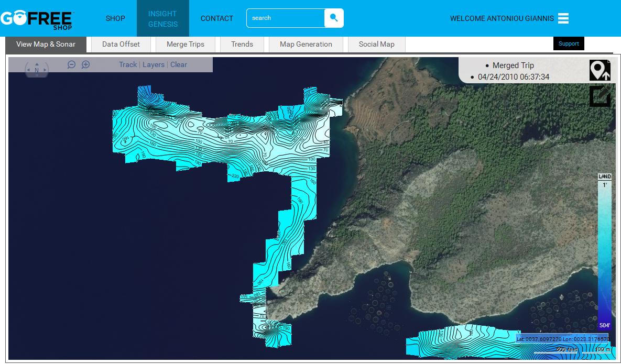This screenshot has height=364, width=621.
Task: Zoom in the map with the plus magnifier
Action: pos(86,64)
